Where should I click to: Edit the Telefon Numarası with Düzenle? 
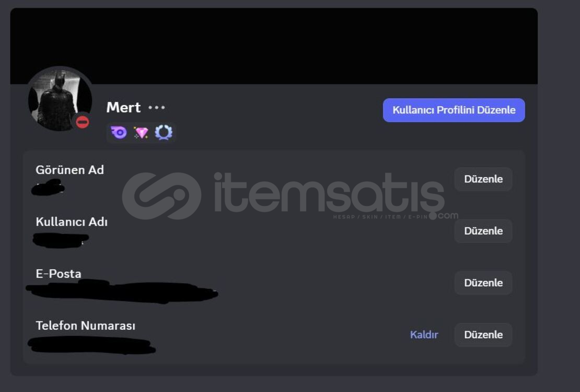tap(483, 335)
